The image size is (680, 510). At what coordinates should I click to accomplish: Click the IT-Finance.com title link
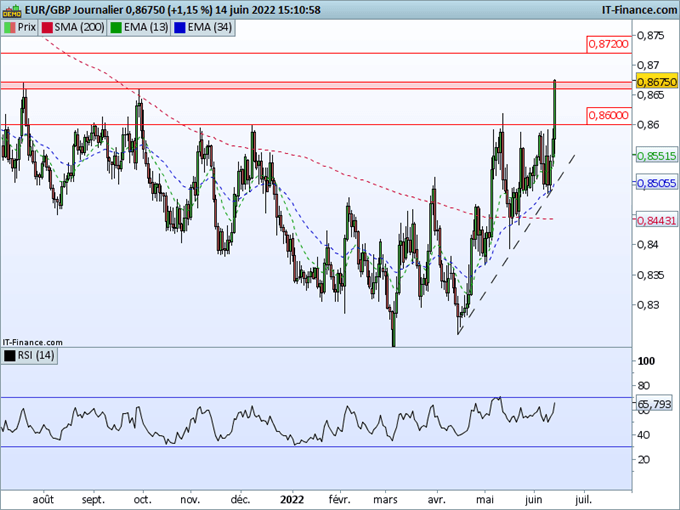(639, 10)
